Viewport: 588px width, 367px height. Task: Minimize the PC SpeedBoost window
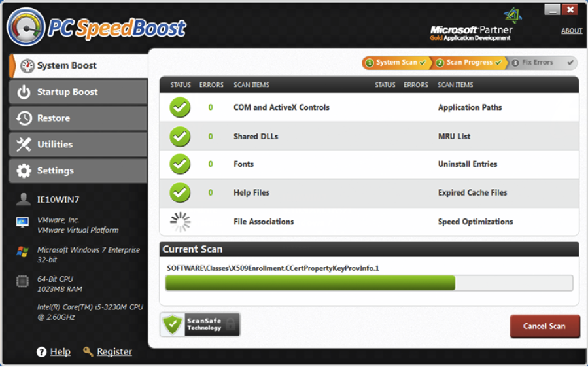552,10
